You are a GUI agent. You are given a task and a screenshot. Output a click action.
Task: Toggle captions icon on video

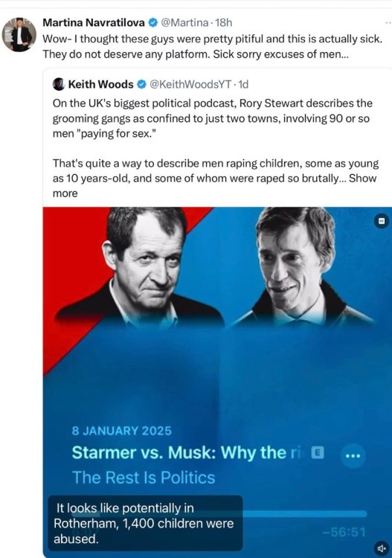[x=382, y=221]
